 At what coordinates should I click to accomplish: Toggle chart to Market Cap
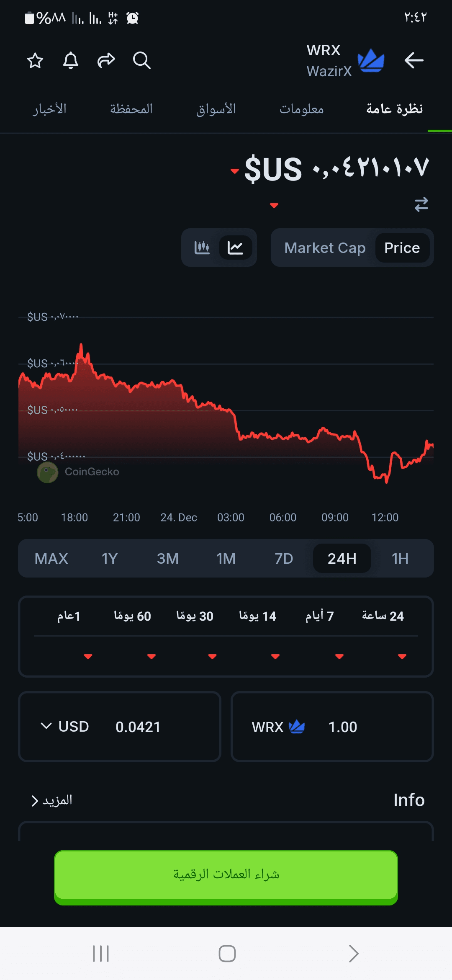pyautogui.click(x=325, y=248)
